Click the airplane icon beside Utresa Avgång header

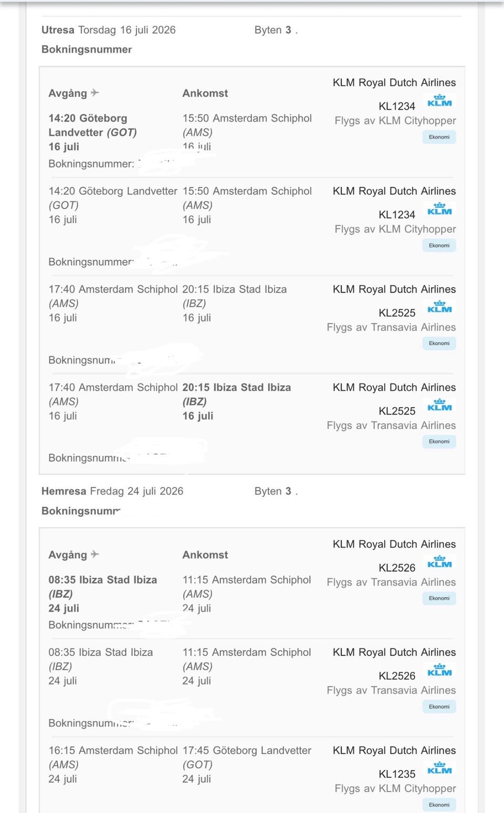[x=94, y=93]
